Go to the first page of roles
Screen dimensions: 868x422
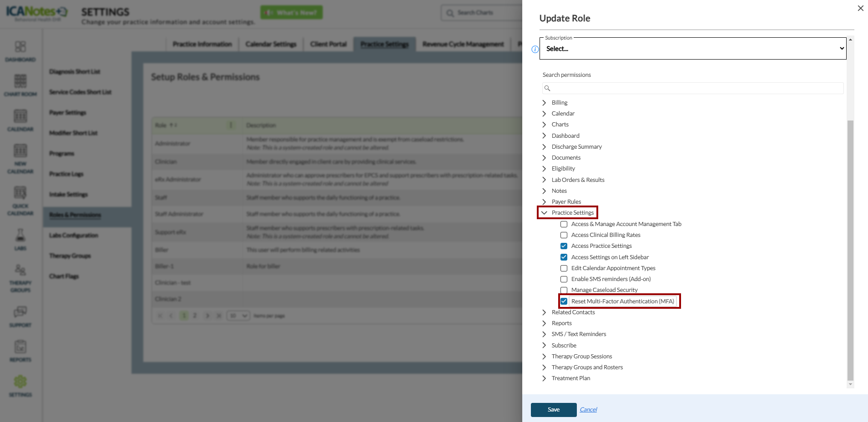(x=160, y=316)
